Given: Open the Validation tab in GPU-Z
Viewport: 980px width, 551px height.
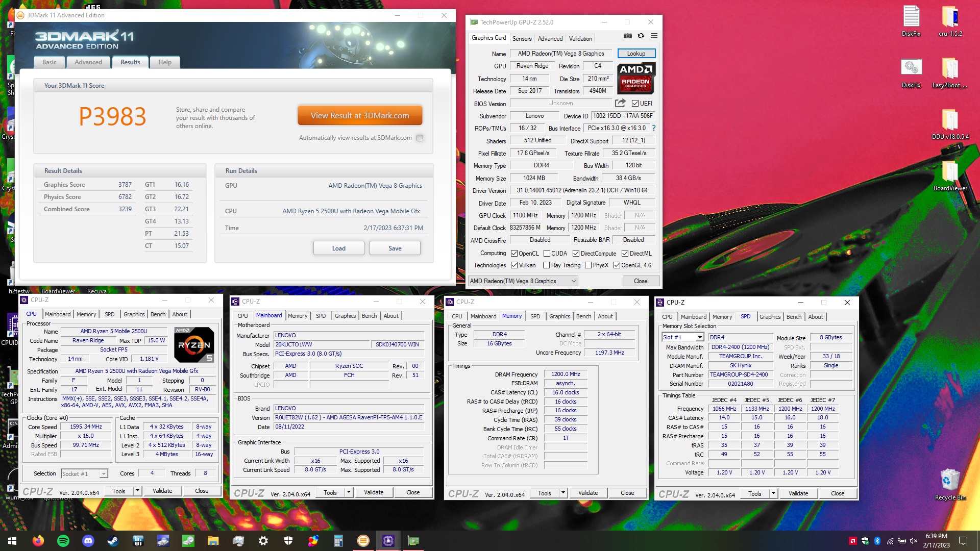Looking at the screenshot, I should point(580,39).
